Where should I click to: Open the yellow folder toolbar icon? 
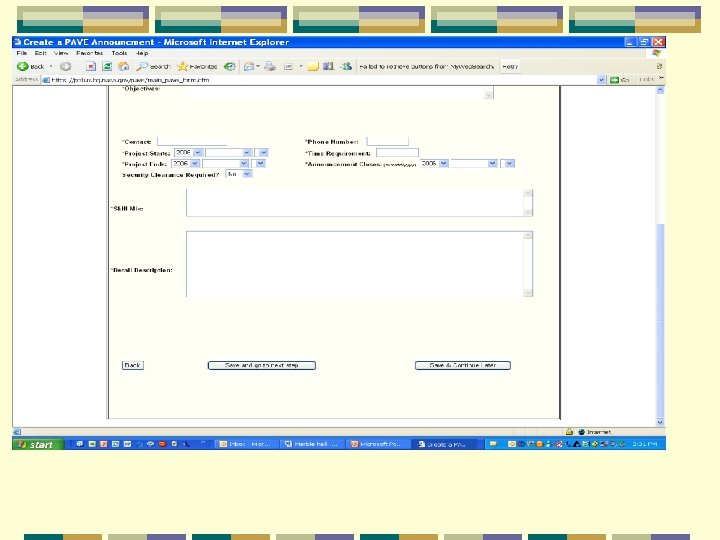tap(313, 67)
